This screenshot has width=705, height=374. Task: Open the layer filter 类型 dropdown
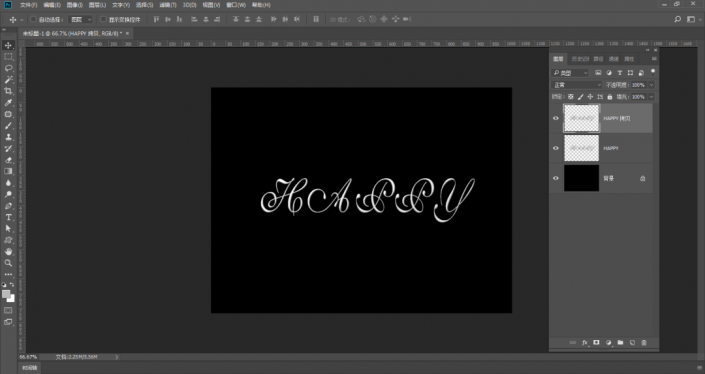570,73
